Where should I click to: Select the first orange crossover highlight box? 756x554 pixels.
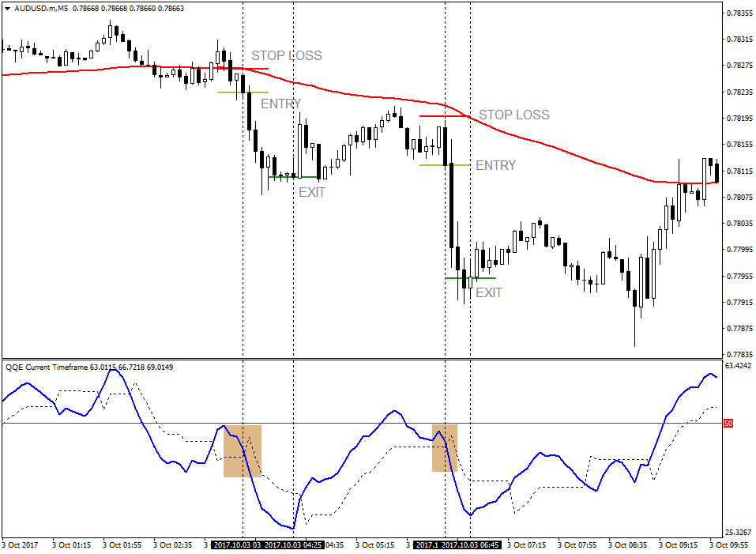(x=241, y=452)
